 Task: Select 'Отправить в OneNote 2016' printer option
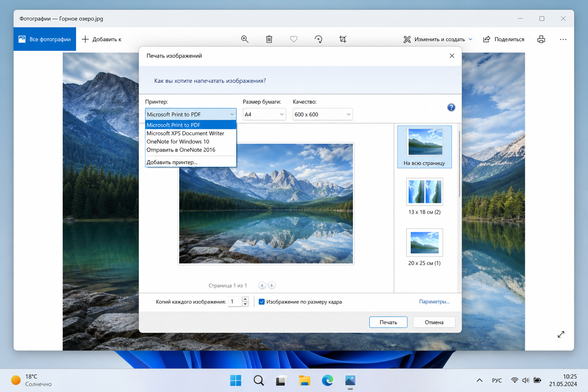tap(191, 150)
